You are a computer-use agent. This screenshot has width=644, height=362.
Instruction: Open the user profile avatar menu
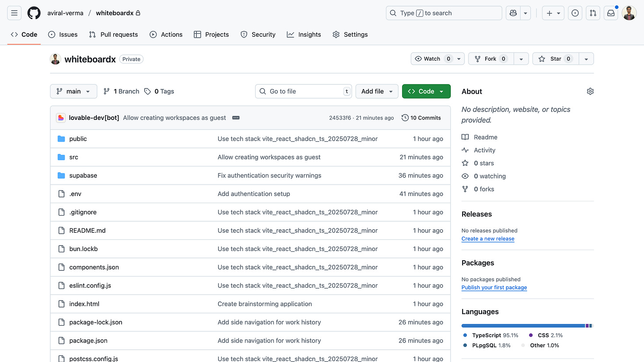629,13
